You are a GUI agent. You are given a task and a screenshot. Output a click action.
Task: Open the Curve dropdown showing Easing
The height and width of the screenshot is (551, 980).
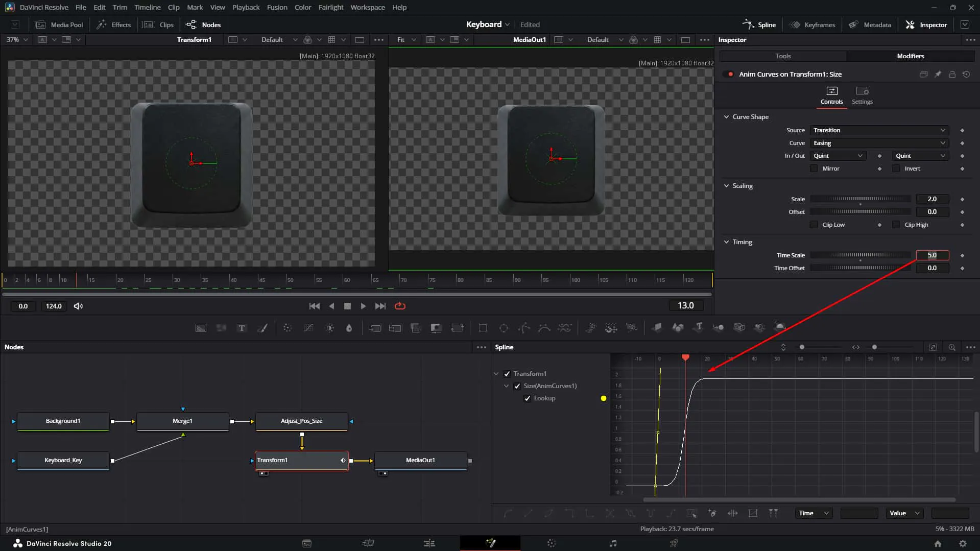coord(879,143)
